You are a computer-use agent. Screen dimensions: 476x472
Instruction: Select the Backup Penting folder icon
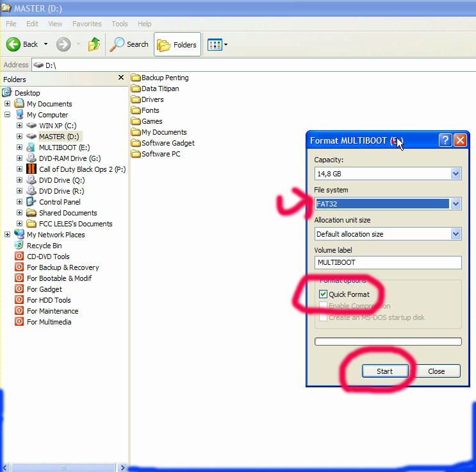(x=136, y=78)
